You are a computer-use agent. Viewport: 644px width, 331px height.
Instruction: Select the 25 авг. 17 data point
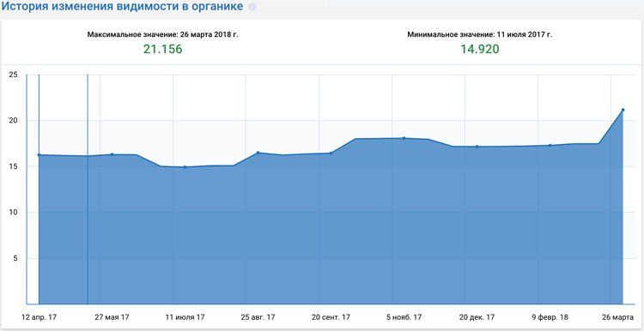pyautogui.click(x=258, y=153)
